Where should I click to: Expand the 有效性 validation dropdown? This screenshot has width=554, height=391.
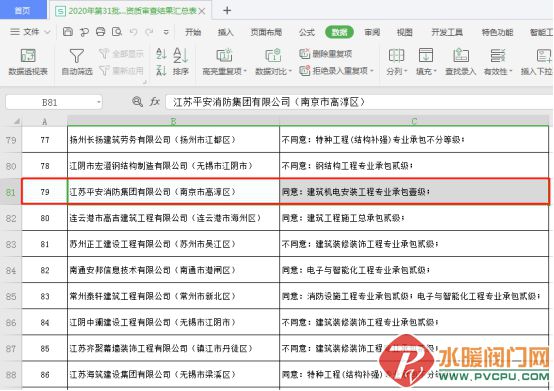tap(511, 71)
